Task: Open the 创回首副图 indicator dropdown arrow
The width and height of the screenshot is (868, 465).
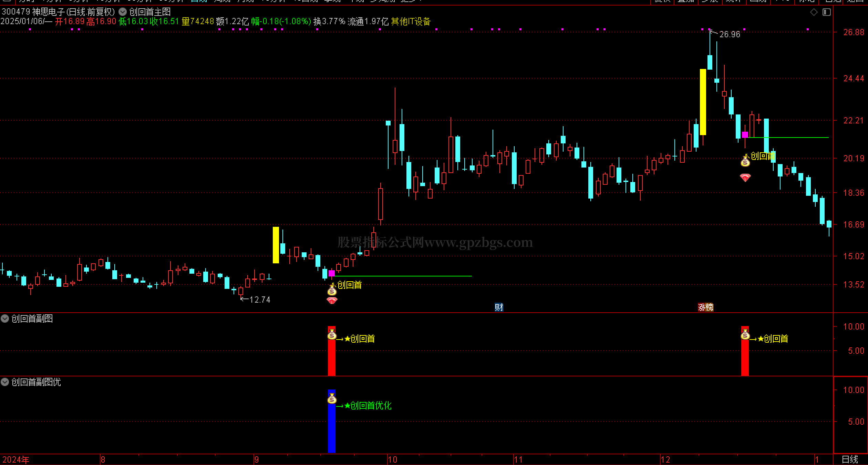Action: pyautogui.click(x=5, y=319)
